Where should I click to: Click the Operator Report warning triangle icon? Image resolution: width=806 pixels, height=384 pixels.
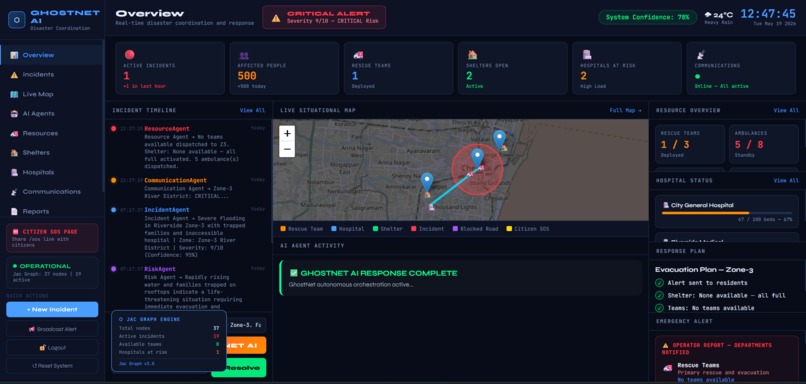pyautogui.click(x=666, y=345)
